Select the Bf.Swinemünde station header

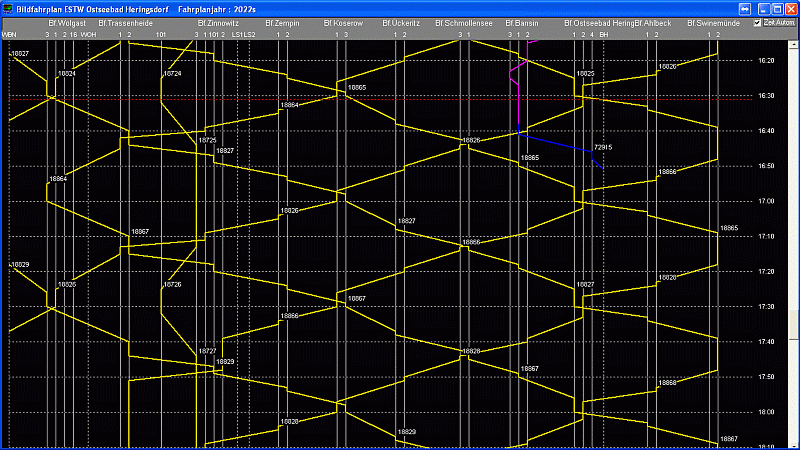coord(713,23)
